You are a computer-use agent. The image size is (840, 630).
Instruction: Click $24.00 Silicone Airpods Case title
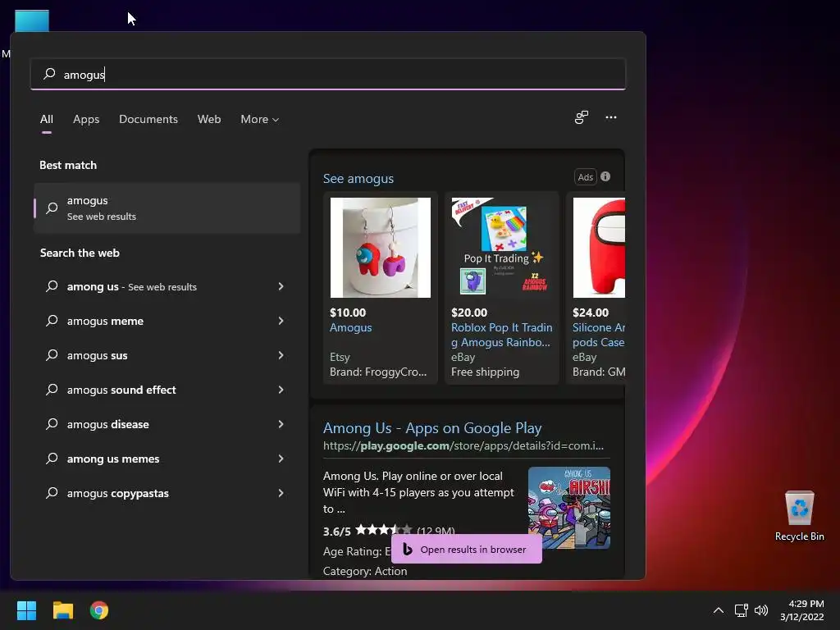[598, 335]
